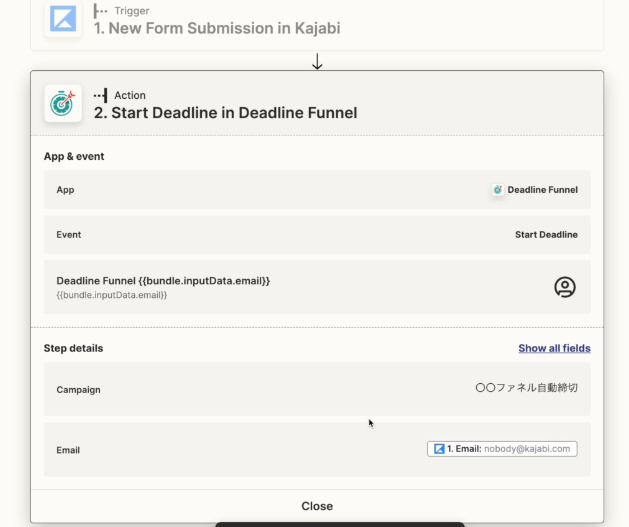The height and width of the screenshot is (527, 629).
Task: Select the Event row showing Start Deadline
Action: (x=317, y=235)
